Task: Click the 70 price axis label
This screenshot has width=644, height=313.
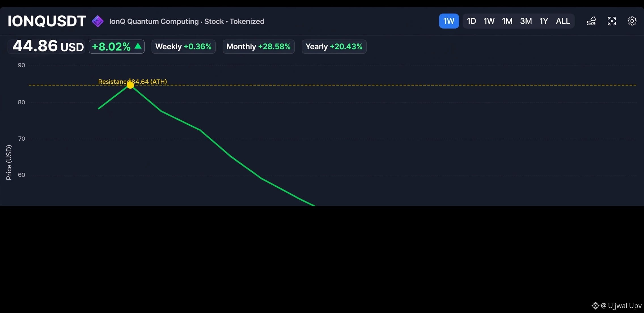Action: pos(22,139)
